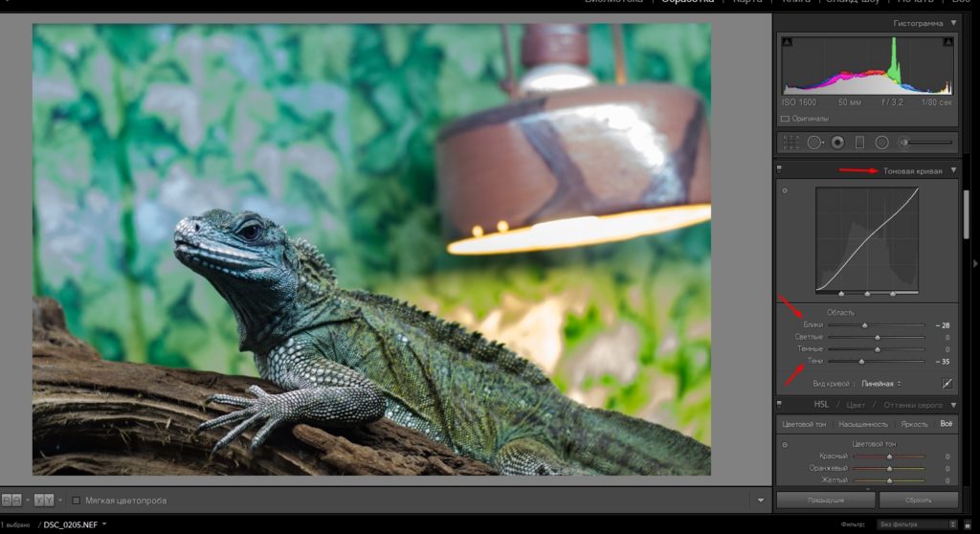Click the shadow clipping indicator in histogram
The height and width of the screenshot is (534, 980).
click(x=787, y=42)
